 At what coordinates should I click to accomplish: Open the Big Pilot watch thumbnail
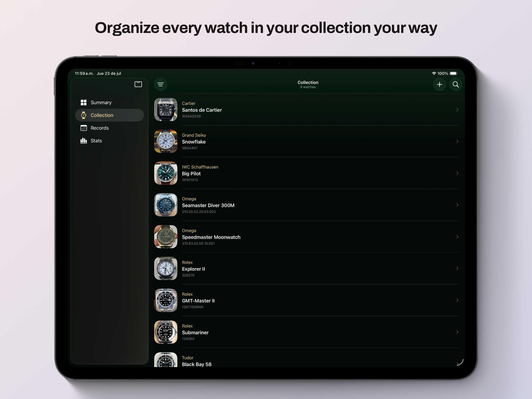click(x=166, y=173)
